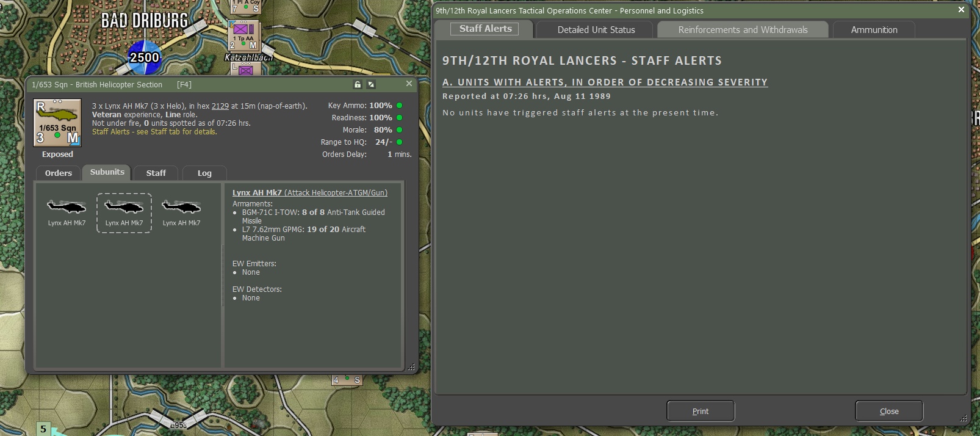980x436 pixels.
Task: Open the Log tab
Action: point(204,173)
